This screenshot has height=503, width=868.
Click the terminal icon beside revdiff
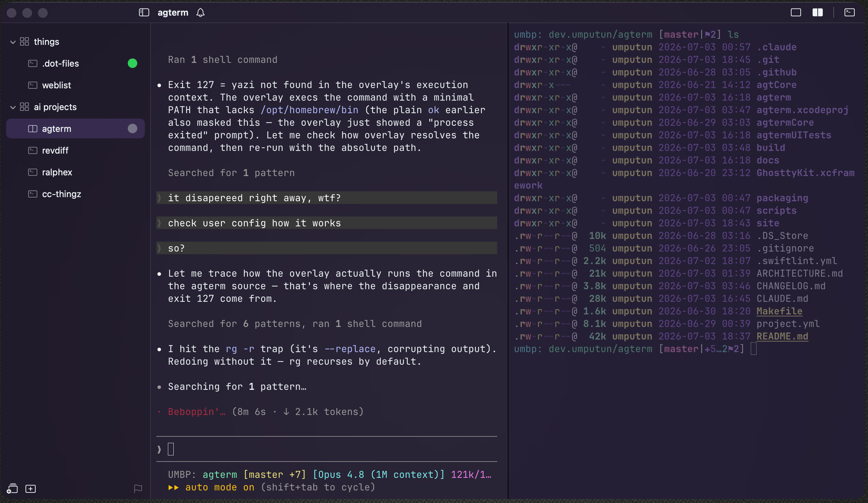(x=33, y=150)
